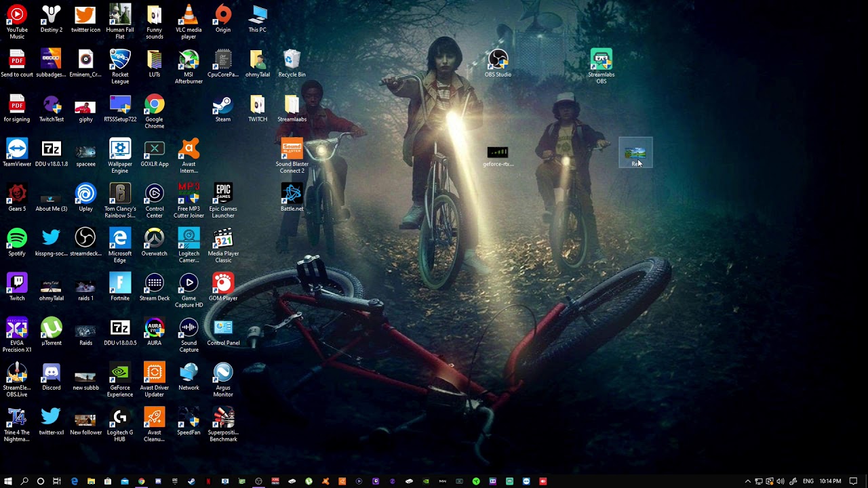Open the Superposition Benchmark icon
The width and height of the screenshot is (868, 488).
click(x=223, y=424)
